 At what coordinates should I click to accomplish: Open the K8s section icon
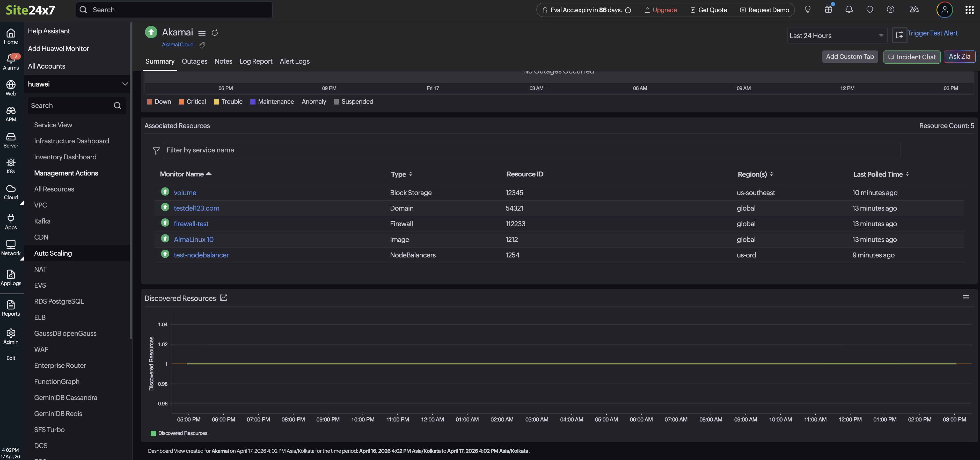(11, 166)
